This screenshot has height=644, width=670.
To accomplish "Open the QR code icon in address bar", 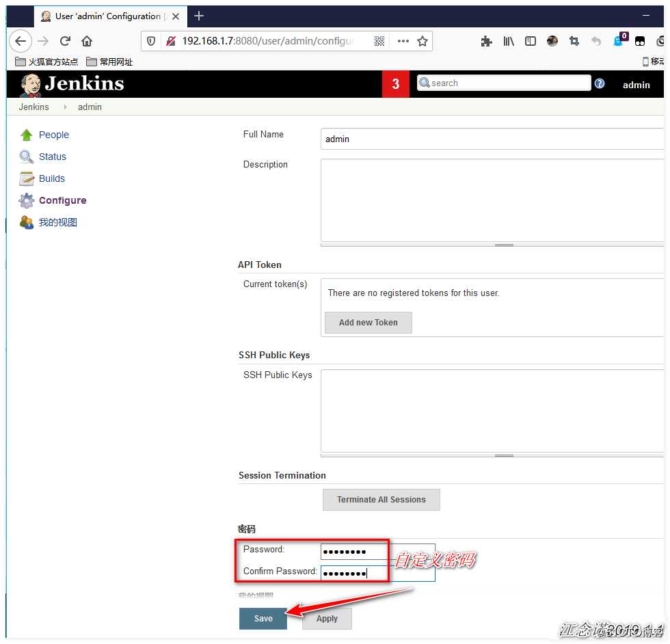I will click(379, 41).
